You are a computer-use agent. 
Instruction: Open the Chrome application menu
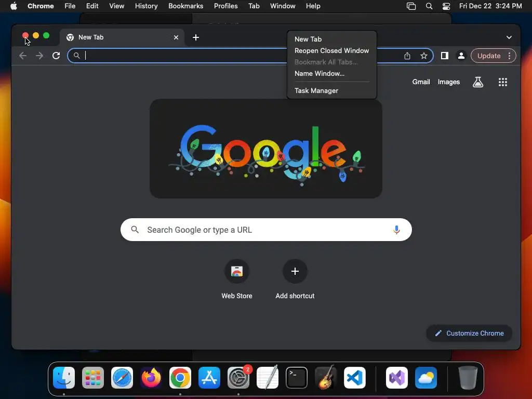pyautogui.click(x=41, y=6)
